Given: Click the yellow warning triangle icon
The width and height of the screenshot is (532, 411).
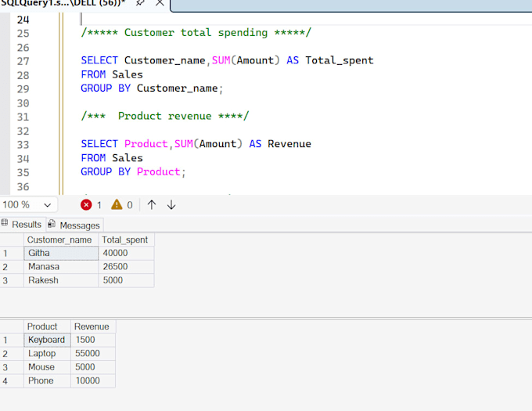Looking at the screenshot, I should coord(117,204).
